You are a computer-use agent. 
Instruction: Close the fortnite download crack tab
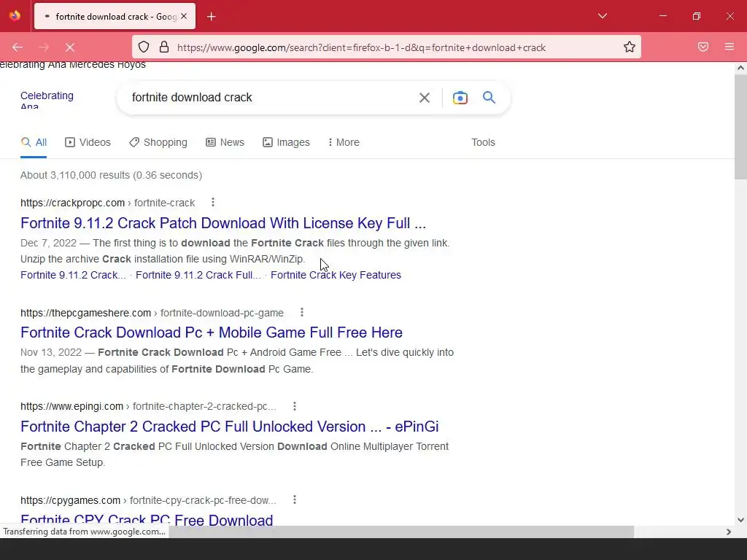184,16
